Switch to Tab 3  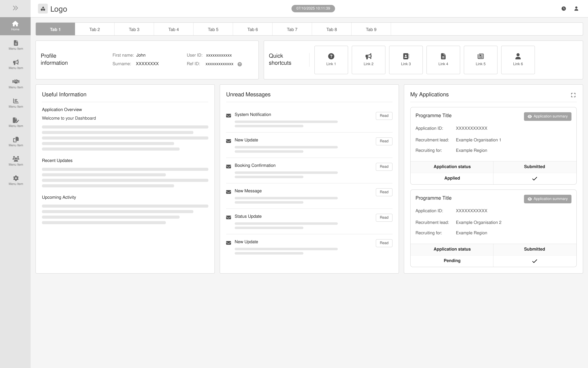point(134,29)
